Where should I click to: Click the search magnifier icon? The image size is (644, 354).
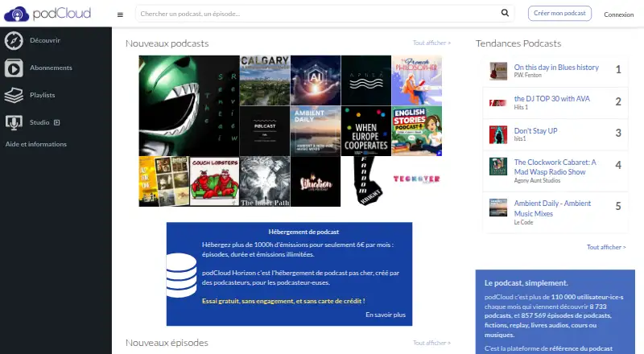pyautogui.click(x=505, y=13)
